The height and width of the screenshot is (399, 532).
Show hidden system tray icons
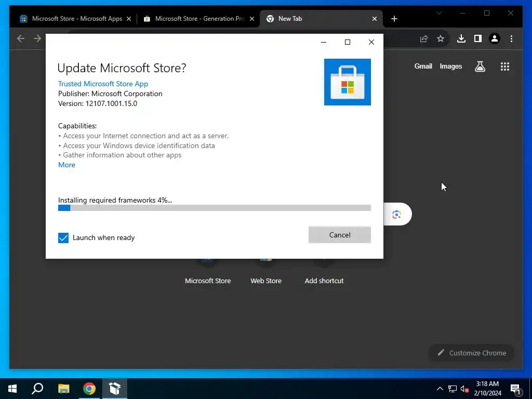pyautogui.click(x=440, y=389)
